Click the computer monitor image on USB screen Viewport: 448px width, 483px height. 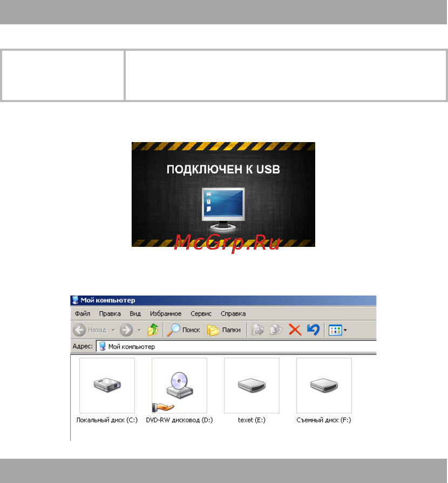pyautogui.click(x=223, y=209)
